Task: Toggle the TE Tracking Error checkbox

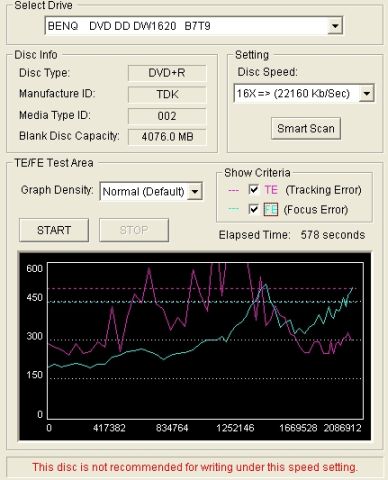Action: [x=254, y=190]
